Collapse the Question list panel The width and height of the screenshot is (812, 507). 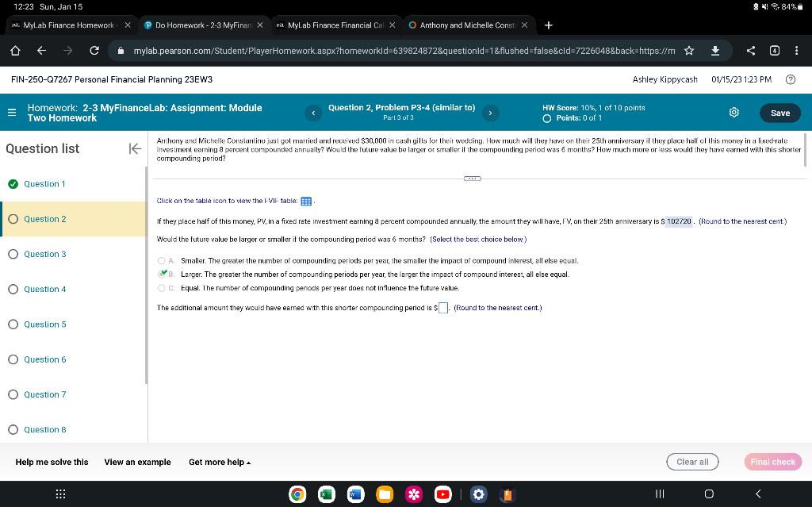coord(135,149)
